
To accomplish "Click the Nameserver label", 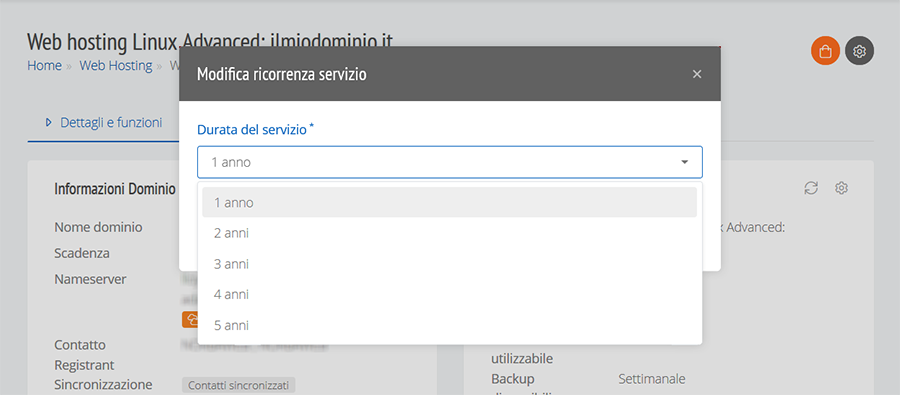I will click(90, 279).
